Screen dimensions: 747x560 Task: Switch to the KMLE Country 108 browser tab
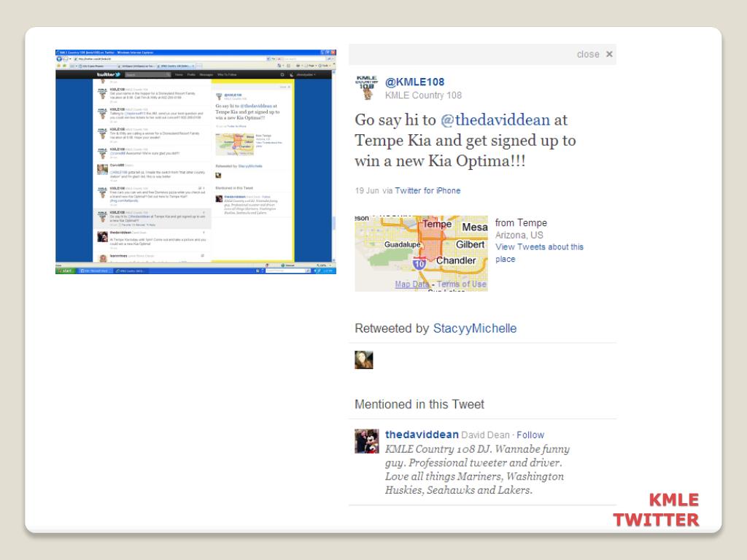tap(175, 66)
